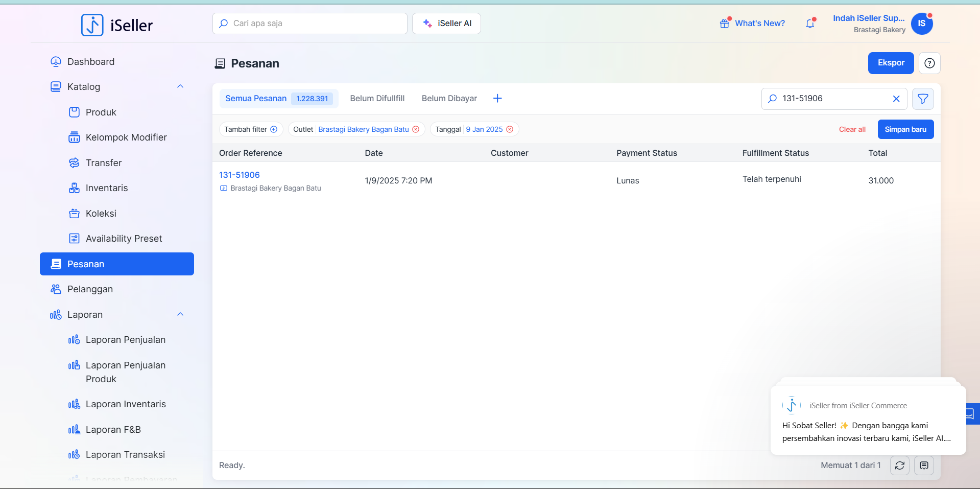This screenshot has width=980, height=489.
Task: Open the Tambah filter dropdown
Action: pyautogui.click(x=251, y=129)
